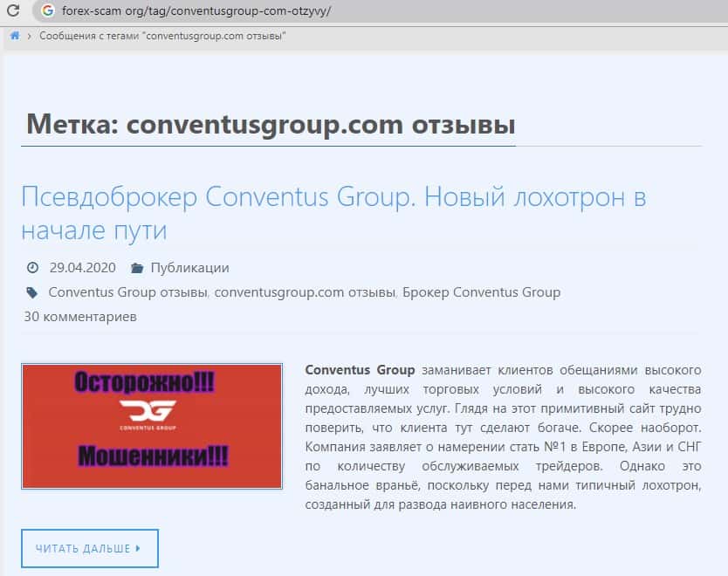Open the tag 'Брокер Conventus Group'
The height and width of the screenshot is (576, 728).
click(x=482, y=292)
